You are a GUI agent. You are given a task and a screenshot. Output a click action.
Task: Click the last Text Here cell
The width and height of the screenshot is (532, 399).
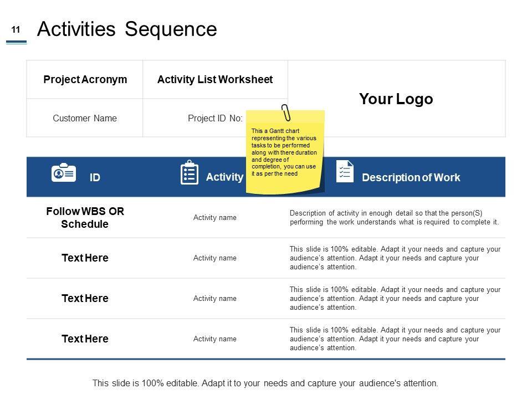pyautogui.click(x=85, y=339)
